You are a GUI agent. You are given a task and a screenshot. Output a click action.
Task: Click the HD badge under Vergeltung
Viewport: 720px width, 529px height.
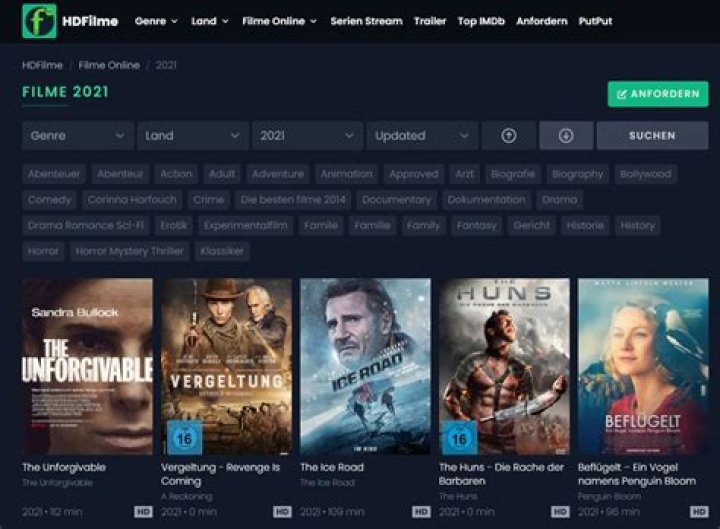(x=282, y=512)
